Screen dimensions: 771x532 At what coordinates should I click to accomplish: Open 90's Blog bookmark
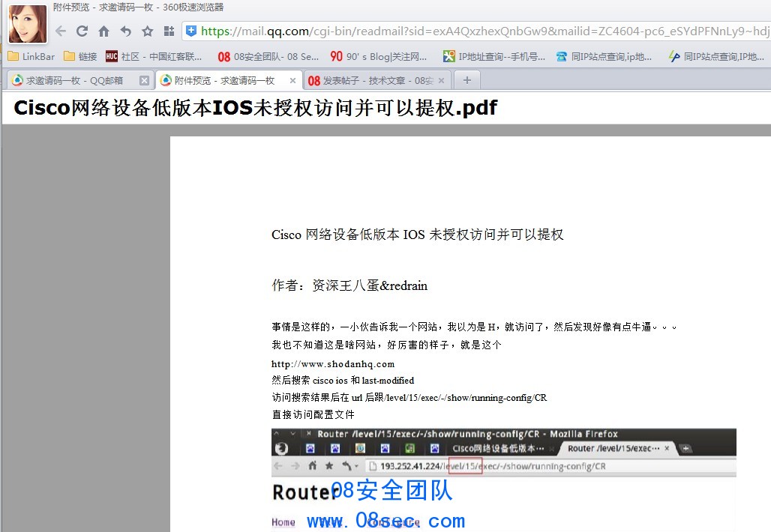[x=379, y=56]
